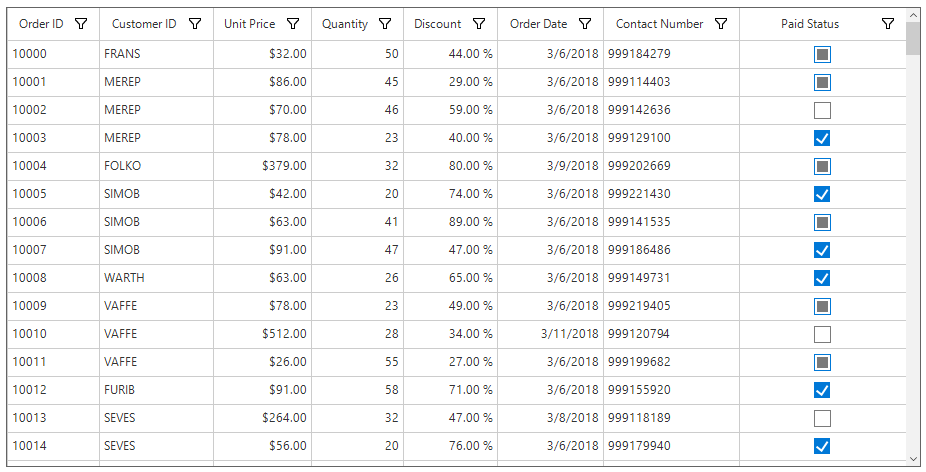926x472 pixels.
Task: Open the Contact Number column filter icon
Action: tap(720, 24)
